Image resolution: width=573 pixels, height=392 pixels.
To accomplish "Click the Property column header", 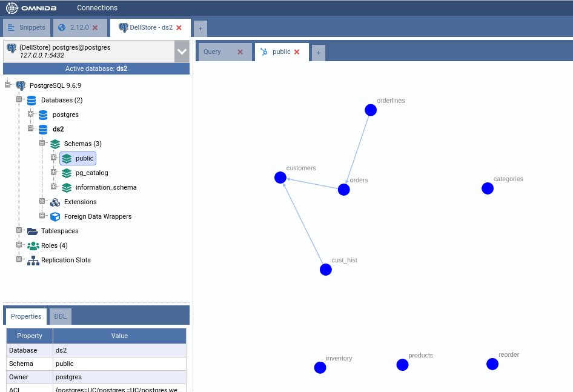I will [30, 336].
